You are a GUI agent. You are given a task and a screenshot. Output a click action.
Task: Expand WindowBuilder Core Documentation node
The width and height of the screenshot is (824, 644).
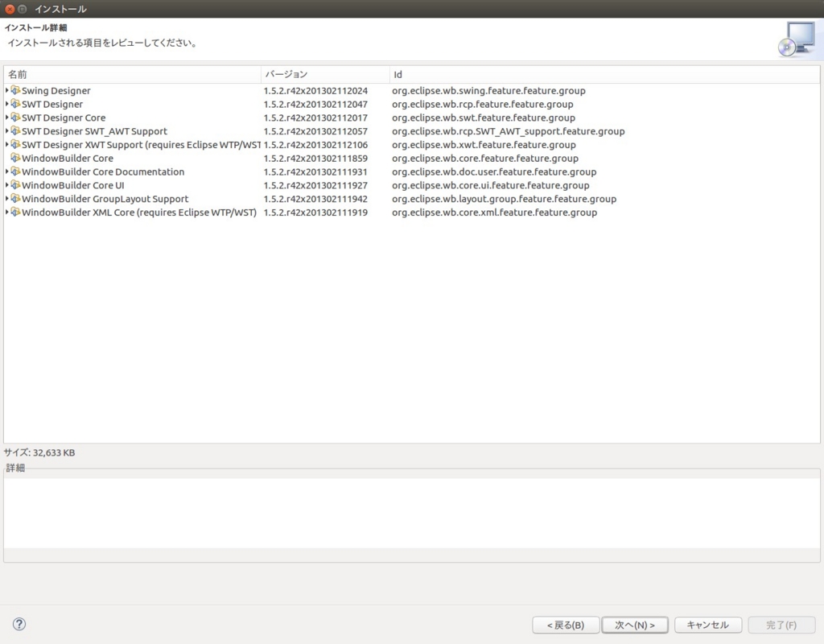click(x=6, y=172)
